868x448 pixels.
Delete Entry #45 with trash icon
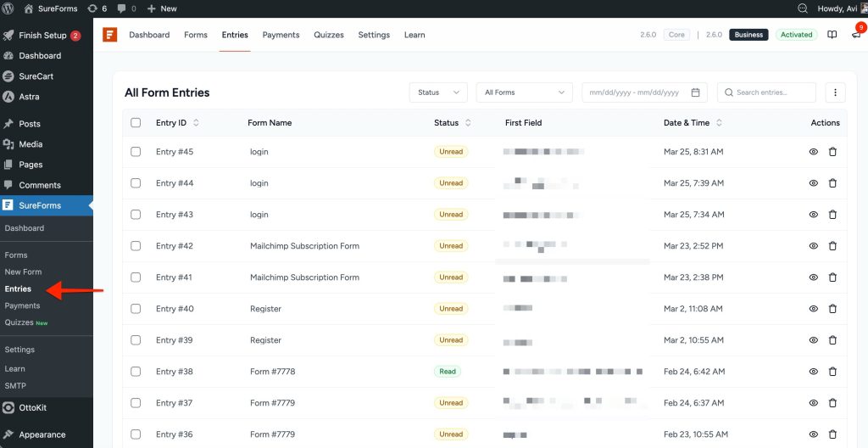click(832, 151)
